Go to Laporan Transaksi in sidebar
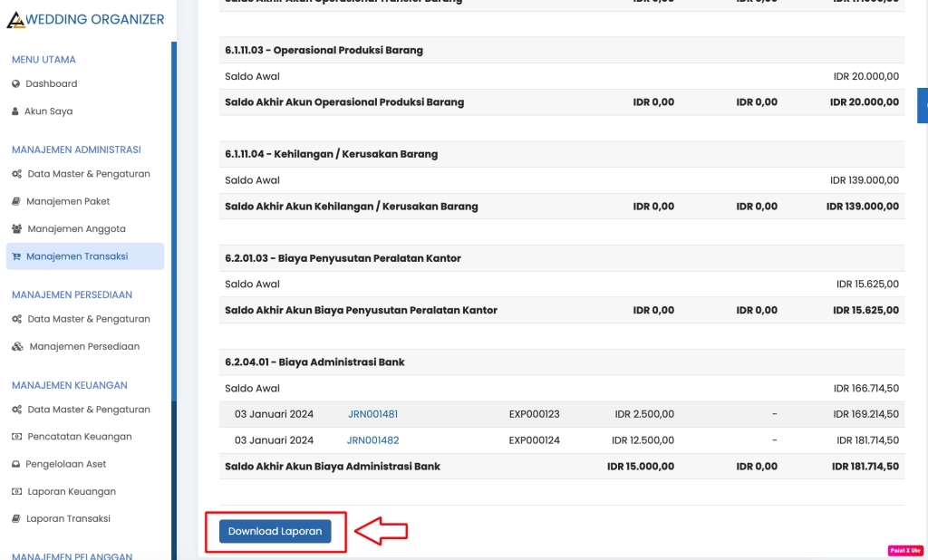This screenshot has width=928, height=560. click(68, 519)
